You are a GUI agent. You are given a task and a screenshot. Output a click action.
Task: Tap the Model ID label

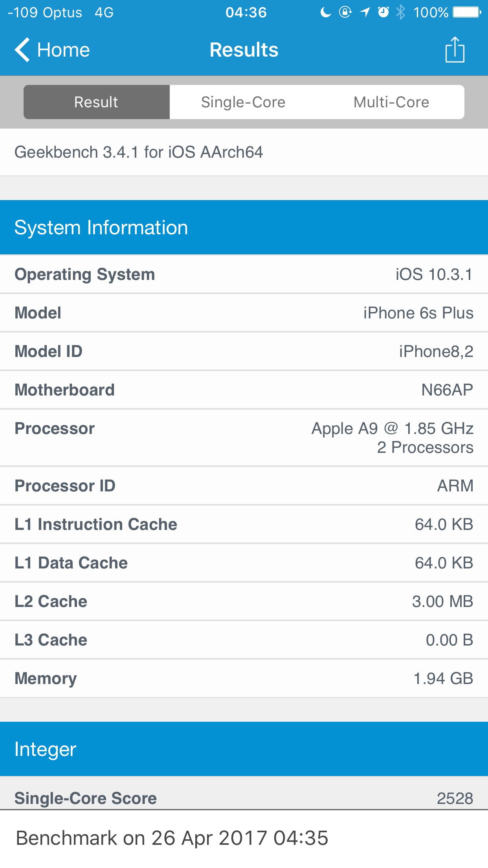click(49, 351)
